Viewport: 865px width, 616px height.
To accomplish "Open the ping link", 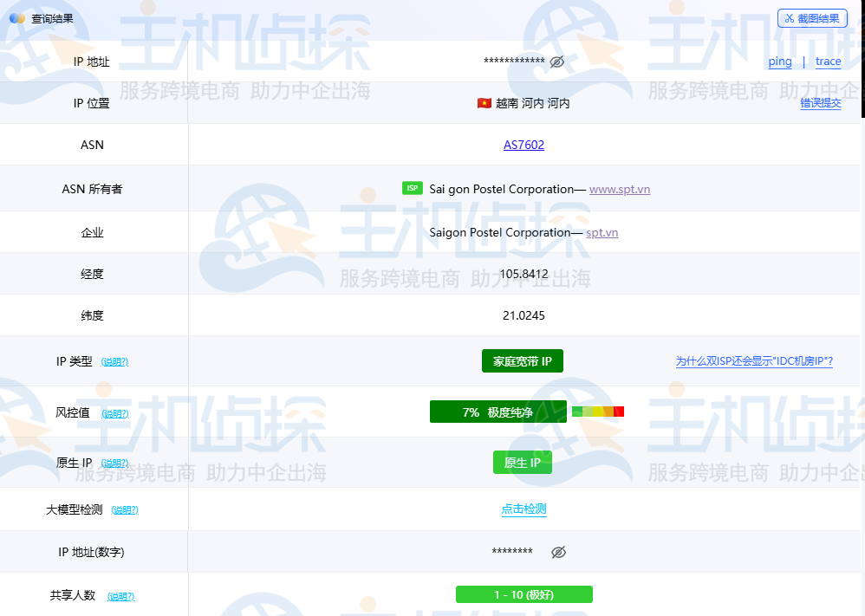I will (780, 62).
